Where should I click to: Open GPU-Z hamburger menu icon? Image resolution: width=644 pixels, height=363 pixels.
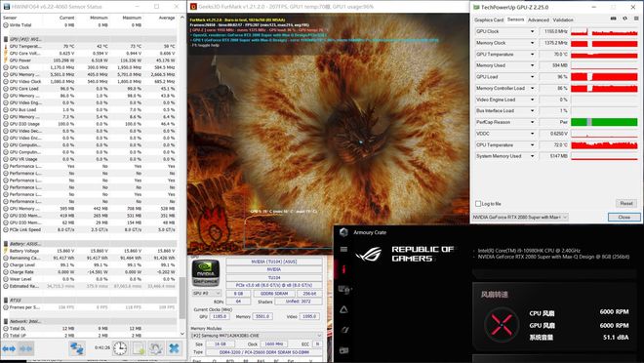[x=636, y=19]
